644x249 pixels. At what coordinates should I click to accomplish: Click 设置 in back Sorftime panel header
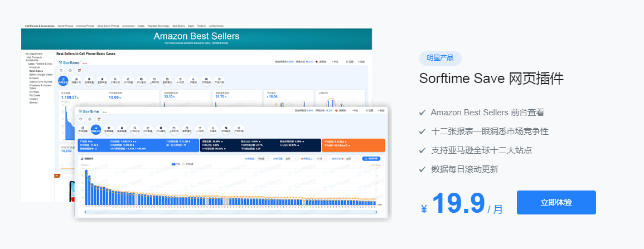350,61
